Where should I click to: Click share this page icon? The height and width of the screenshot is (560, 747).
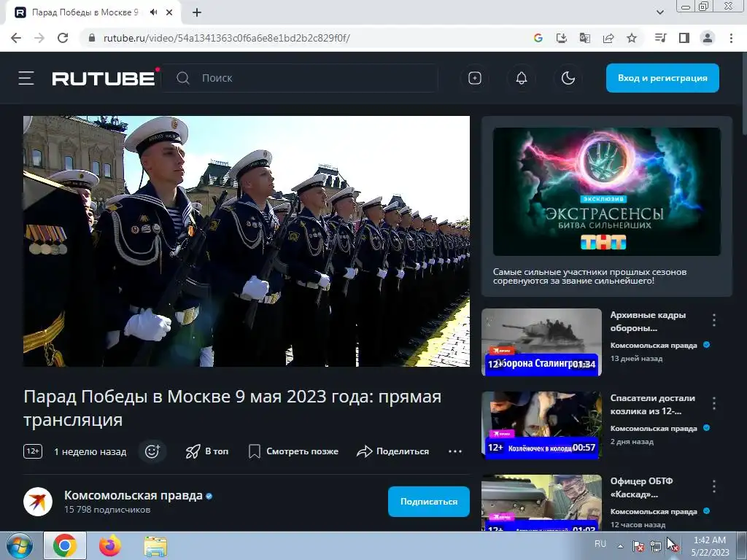click(608, 38)
